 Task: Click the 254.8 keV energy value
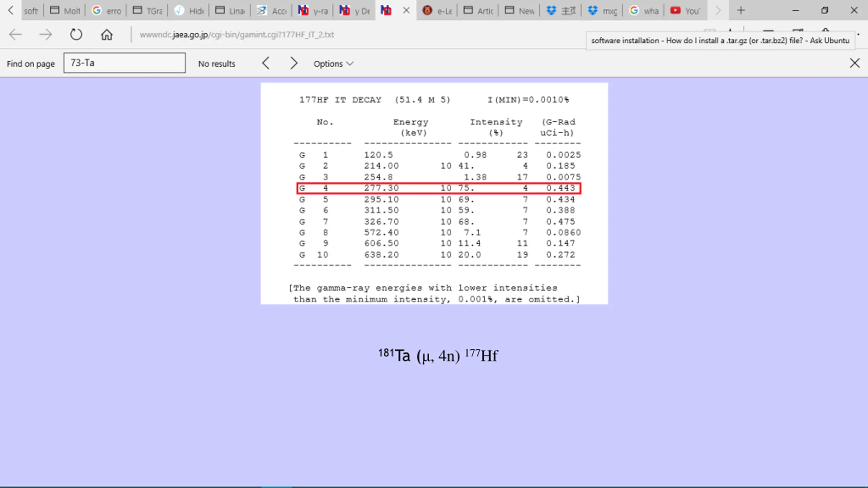pyautogui.click(x=378, y=177)
